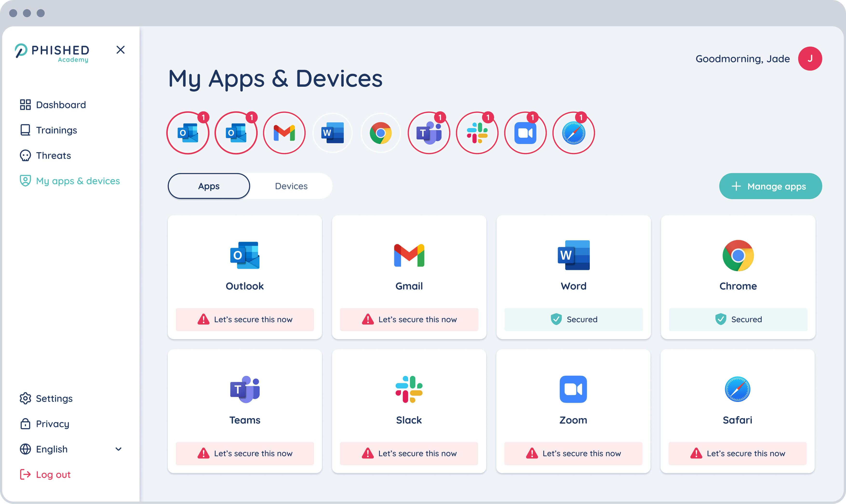Expand the English language dropdown
This screenshot has width=846, height=504.
click(71, 449)
